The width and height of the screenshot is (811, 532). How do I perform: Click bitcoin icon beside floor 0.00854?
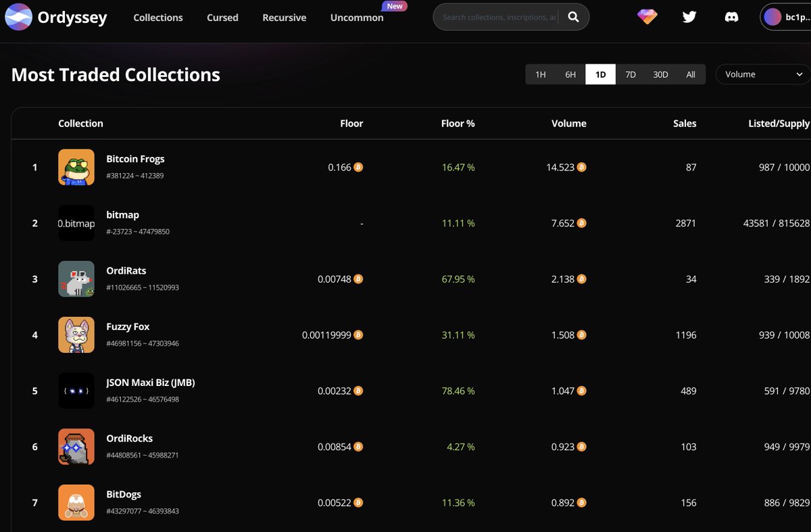358,447
